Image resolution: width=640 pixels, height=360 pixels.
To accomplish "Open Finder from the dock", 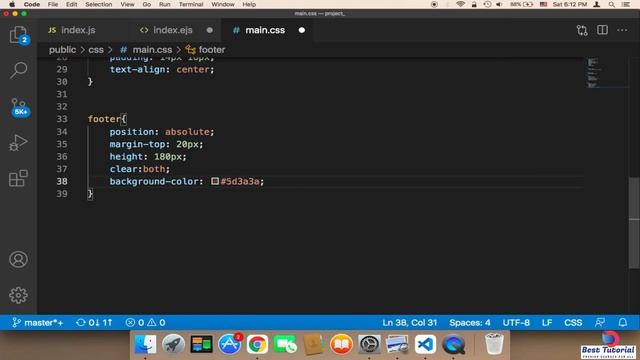I will [145, 344].
